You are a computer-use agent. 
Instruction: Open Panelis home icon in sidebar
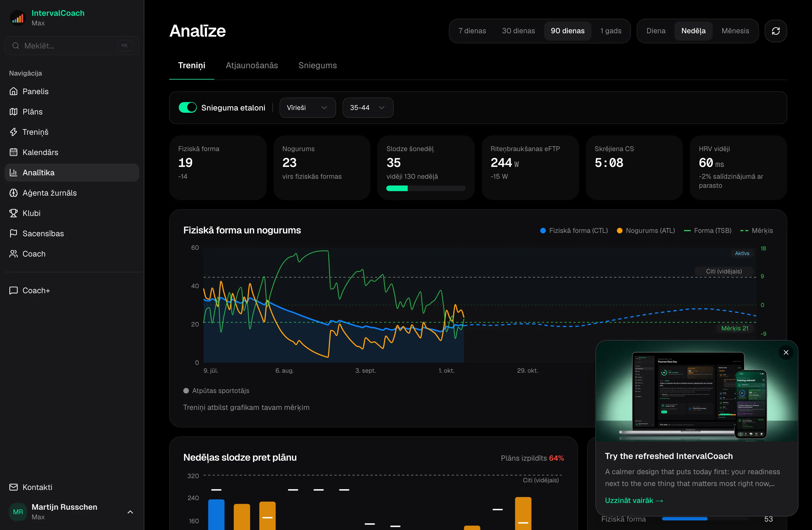[x=14, y=91]
